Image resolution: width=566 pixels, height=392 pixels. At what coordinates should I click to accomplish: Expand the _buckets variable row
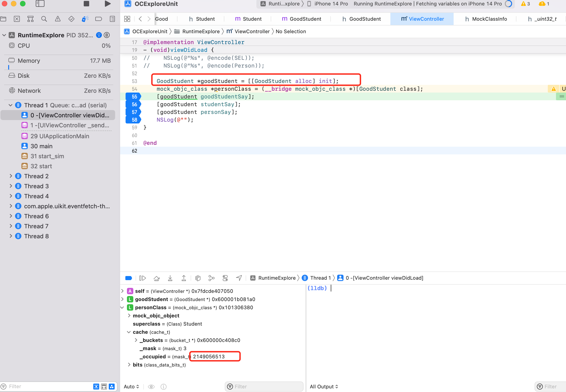[x=136, y=340]
